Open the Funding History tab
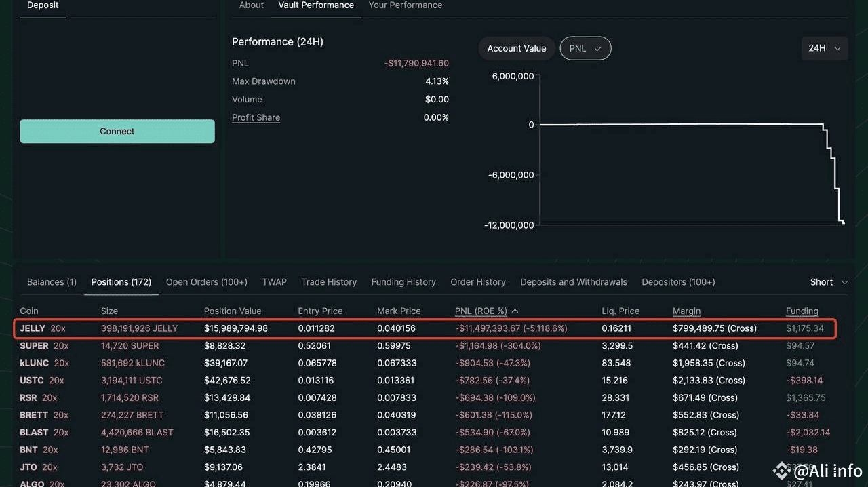 click(403, 282)
